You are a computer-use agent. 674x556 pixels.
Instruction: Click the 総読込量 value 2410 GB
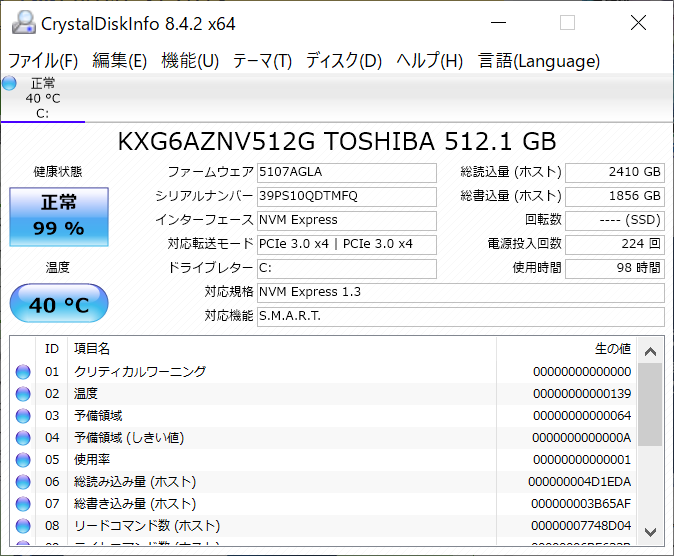coord(615,172)
